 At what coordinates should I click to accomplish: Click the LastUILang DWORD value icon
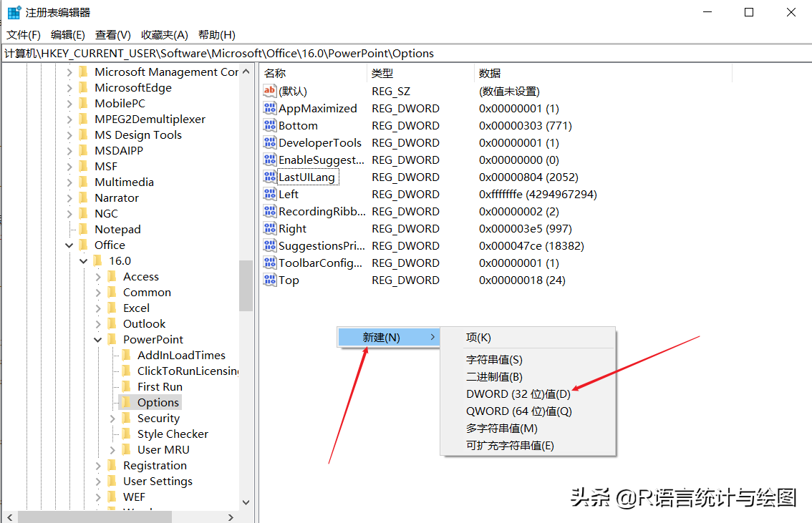pos(270,177)
